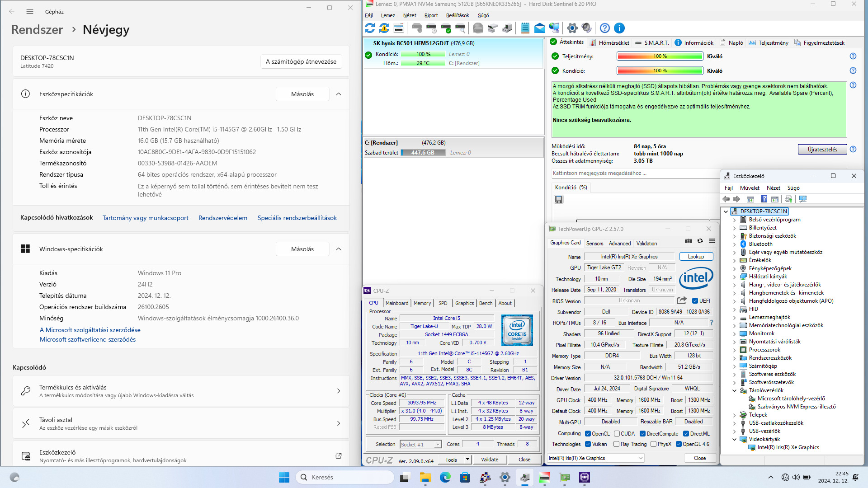Toggle the CUDA checkbox
The image size is (868, 488).
point(617,434)
